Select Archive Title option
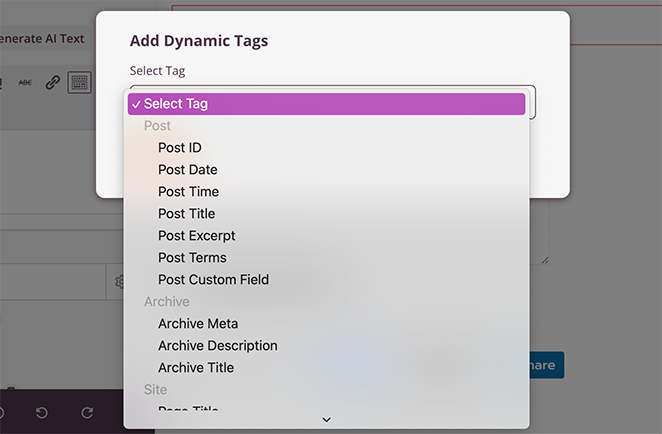 click(196, 368)
